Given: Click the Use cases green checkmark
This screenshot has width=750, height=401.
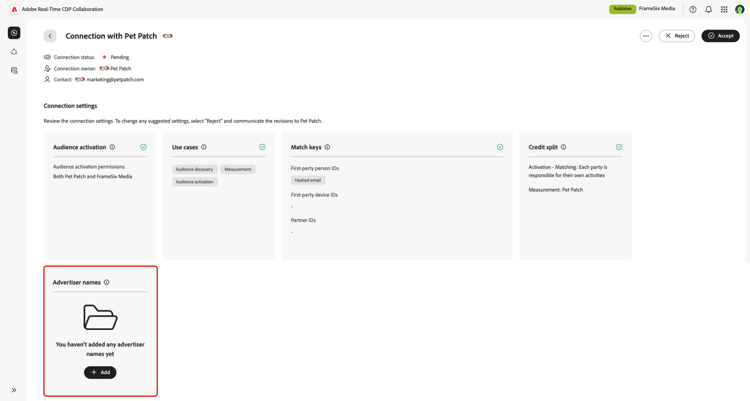Looking at the screenshot, I should (x=262, y=147).
